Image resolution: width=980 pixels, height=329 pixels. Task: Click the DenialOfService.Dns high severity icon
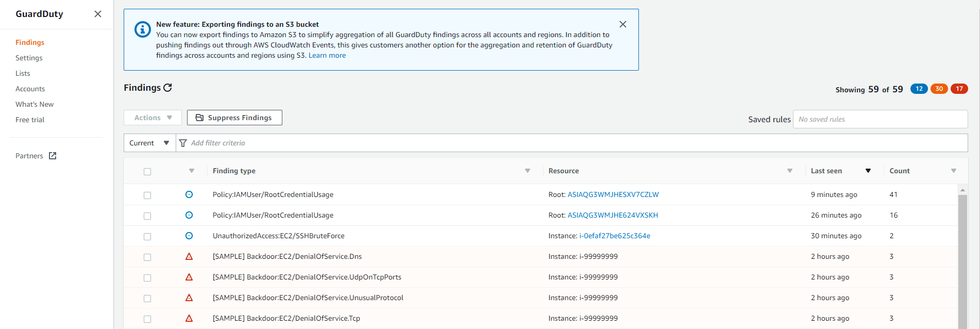click(x=189, y=256)
